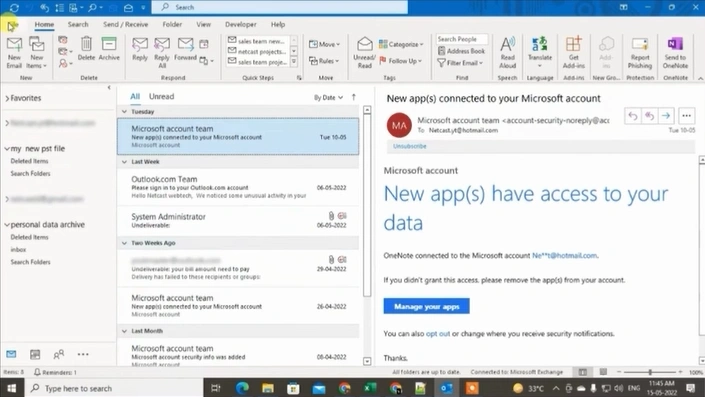Click Reply All in ribbon
The image size is (705, 397).
click(162, 53)
